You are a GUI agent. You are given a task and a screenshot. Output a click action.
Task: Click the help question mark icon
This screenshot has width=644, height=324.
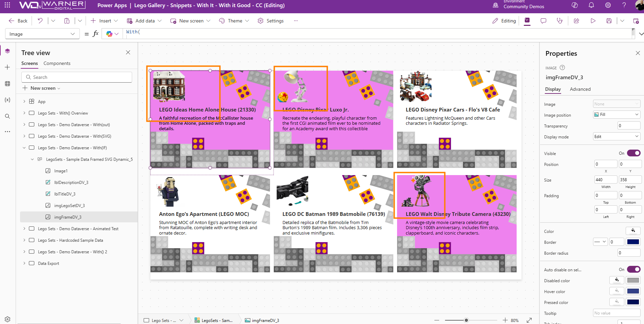coord(624,5)
